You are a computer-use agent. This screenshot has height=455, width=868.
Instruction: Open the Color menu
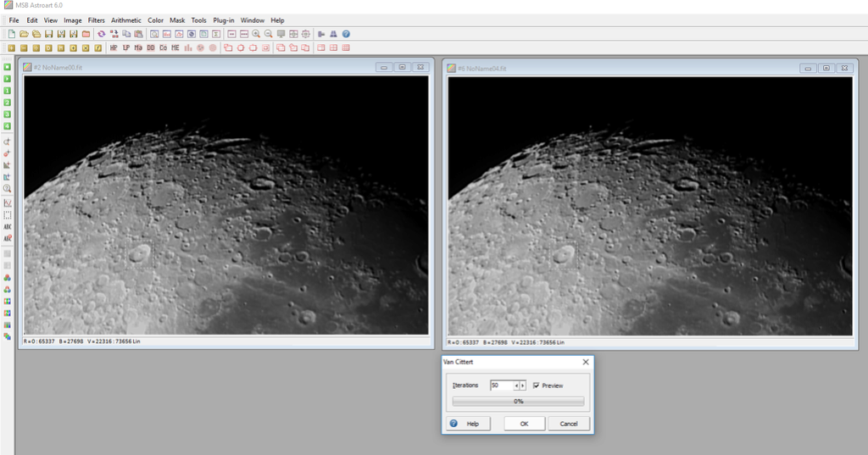click(x=156, y=20)
